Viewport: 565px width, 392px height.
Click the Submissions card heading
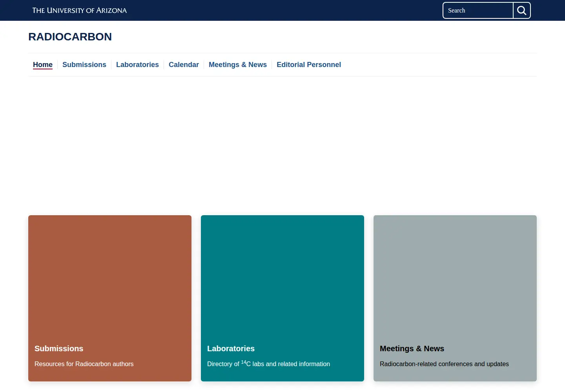pyautogui.click(x=59, y=348)
